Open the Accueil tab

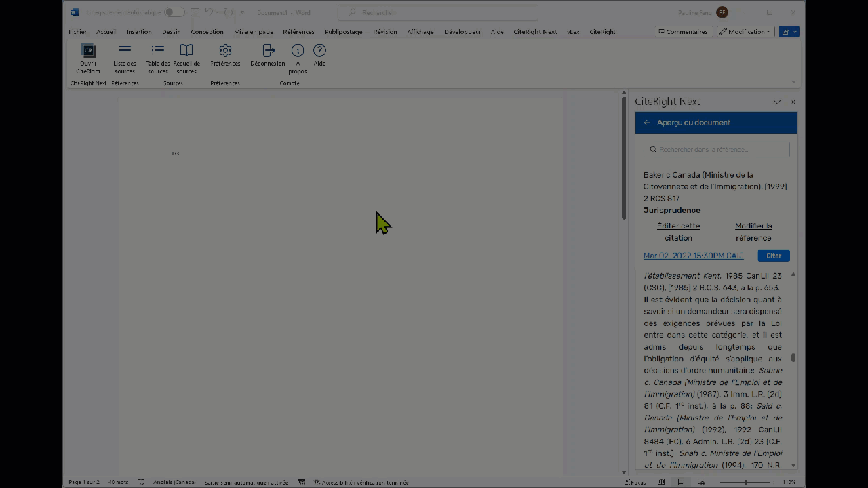tap(105, 32)
